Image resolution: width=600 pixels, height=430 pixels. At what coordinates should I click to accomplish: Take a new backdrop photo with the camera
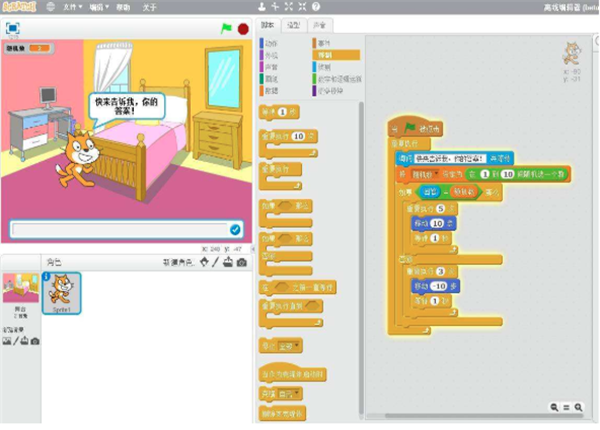(35, 341)
